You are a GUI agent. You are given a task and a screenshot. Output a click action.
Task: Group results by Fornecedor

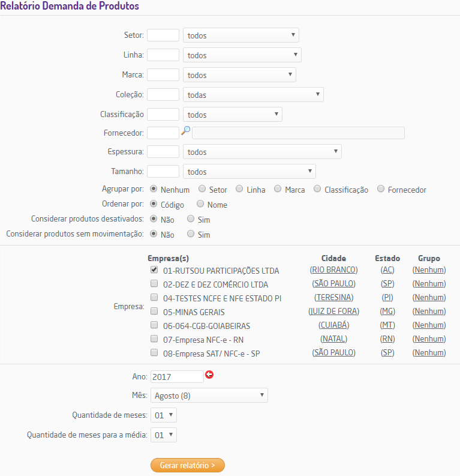pyautogui.click(x=381, y=189)
